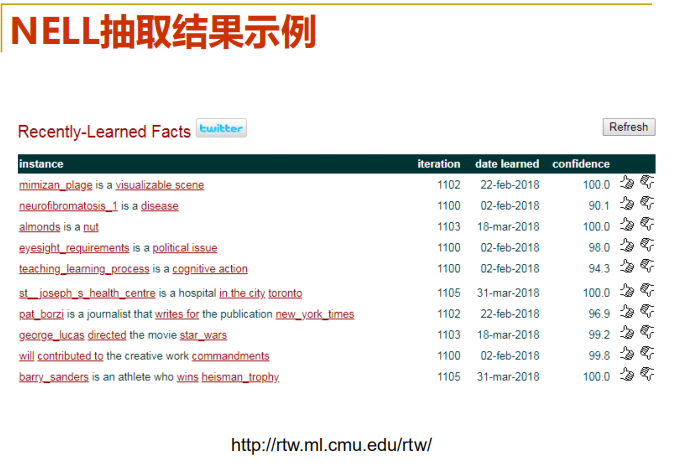Approve the pat_borzi journalist fact
The height and width of the screenshot is (471, 679).
(626, 312)
